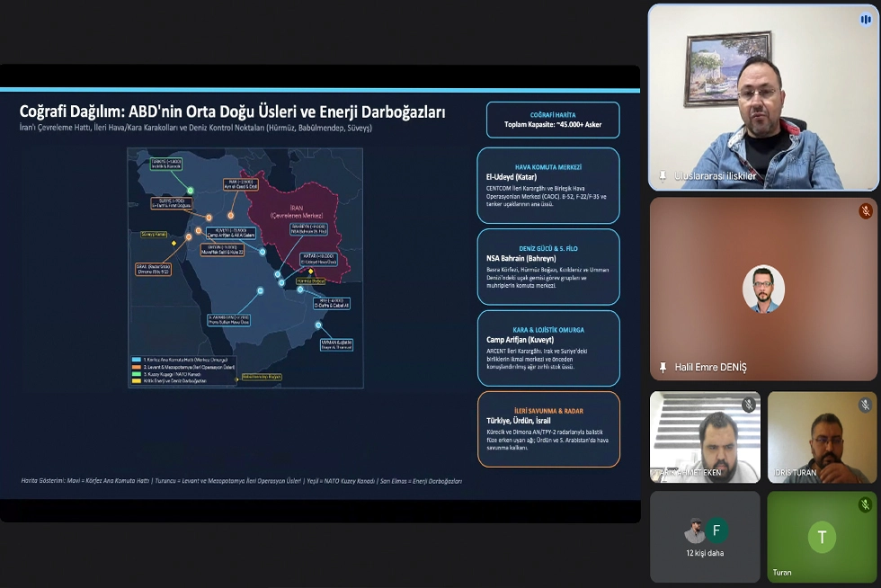Click the blue marker linked to the Umman label
This screenshot has height=588, width=881.
318,325
